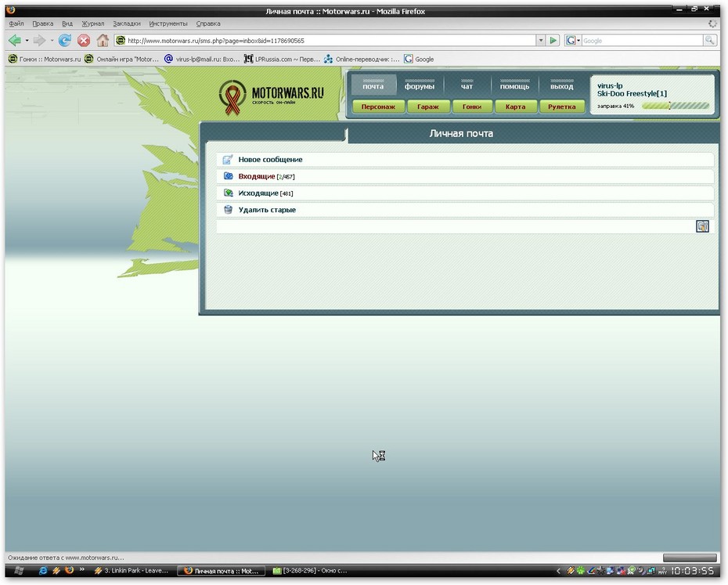Expand the address bar URL history dropdown
Image resolution: width=728 pixels, height=585 pixels.
point(541,41)
